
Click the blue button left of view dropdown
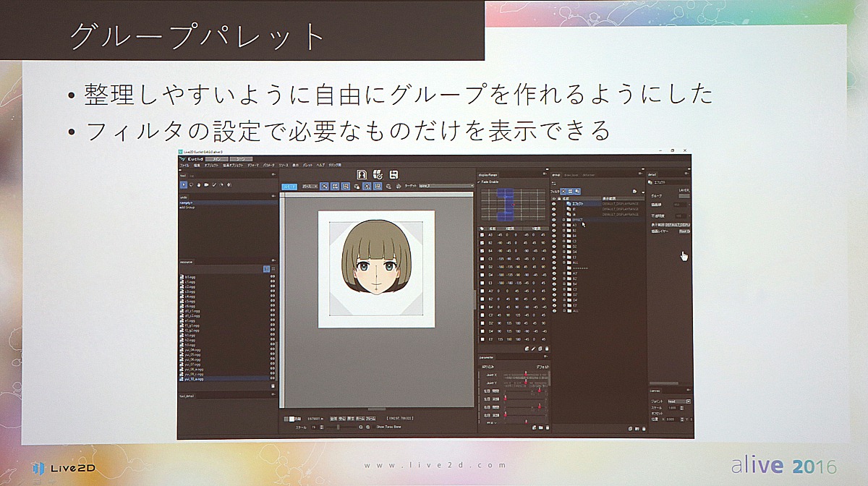(x=289, y=186)
